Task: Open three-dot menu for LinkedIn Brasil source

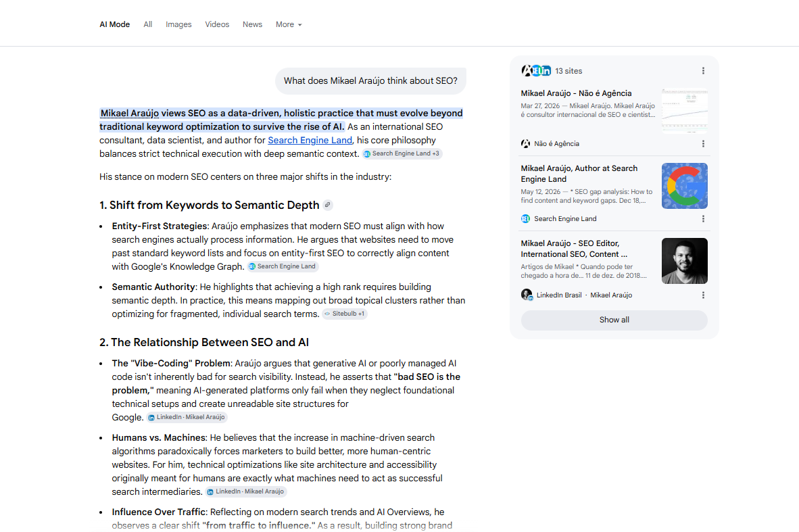Action: [703, 295]
